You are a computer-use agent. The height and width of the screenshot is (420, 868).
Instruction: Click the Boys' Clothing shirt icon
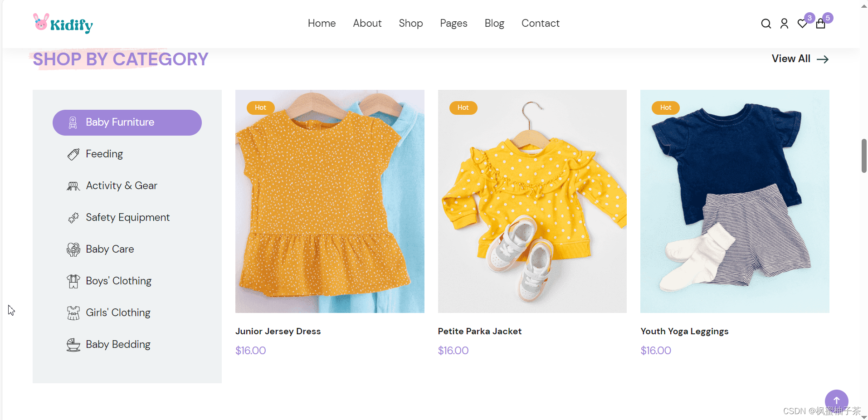coord(73,281)
